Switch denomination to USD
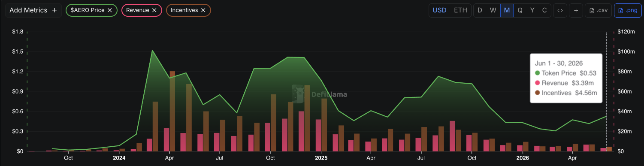The width and height of the screenshot is (644, 166). point(439,10)
